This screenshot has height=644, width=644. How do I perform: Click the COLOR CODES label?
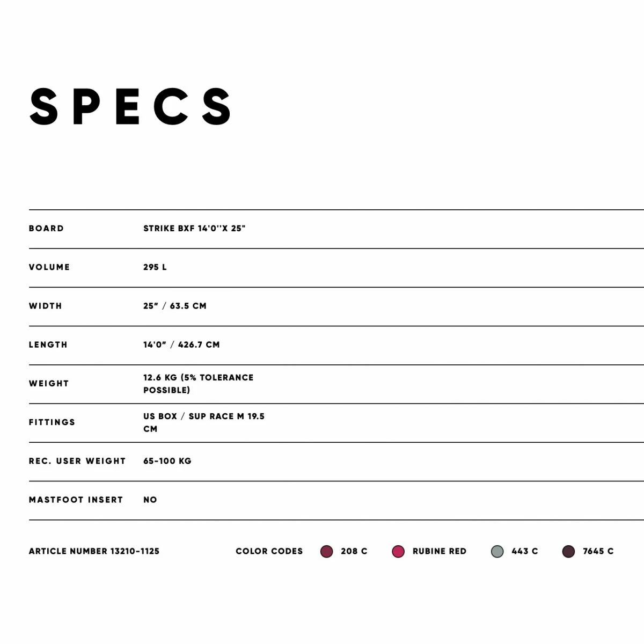pos(269,551)
